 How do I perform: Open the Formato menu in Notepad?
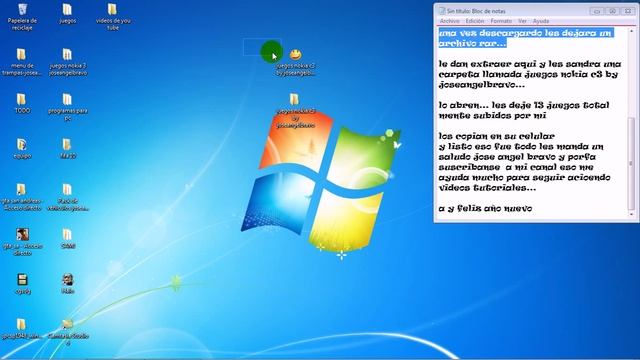pos(501,21)
